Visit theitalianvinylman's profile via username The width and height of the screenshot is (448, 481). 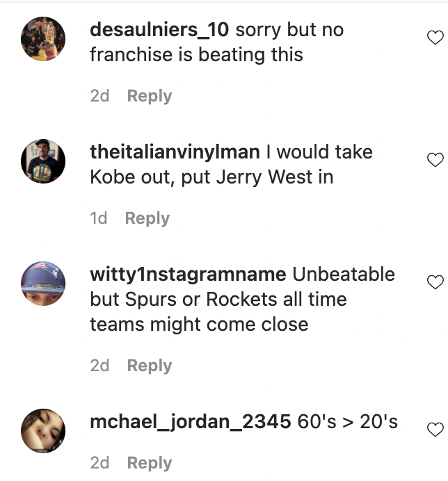pos(175,152)
